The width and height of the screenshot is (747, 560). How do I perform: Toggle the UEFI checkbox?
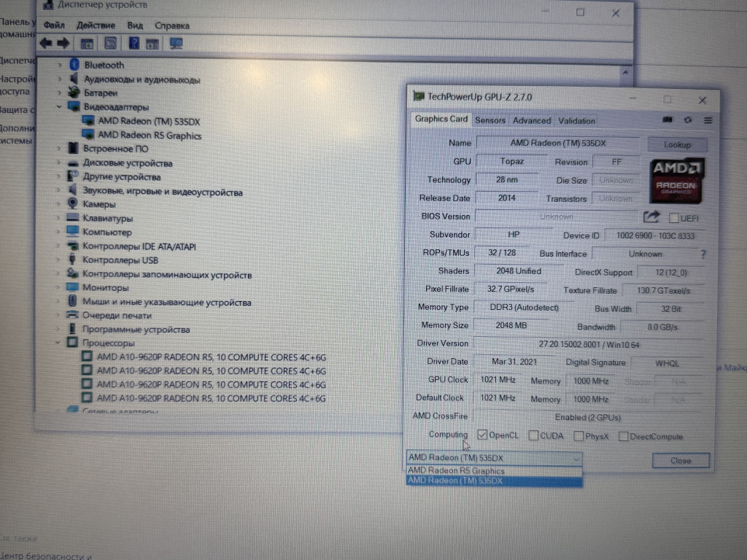(x=673, y=218)
